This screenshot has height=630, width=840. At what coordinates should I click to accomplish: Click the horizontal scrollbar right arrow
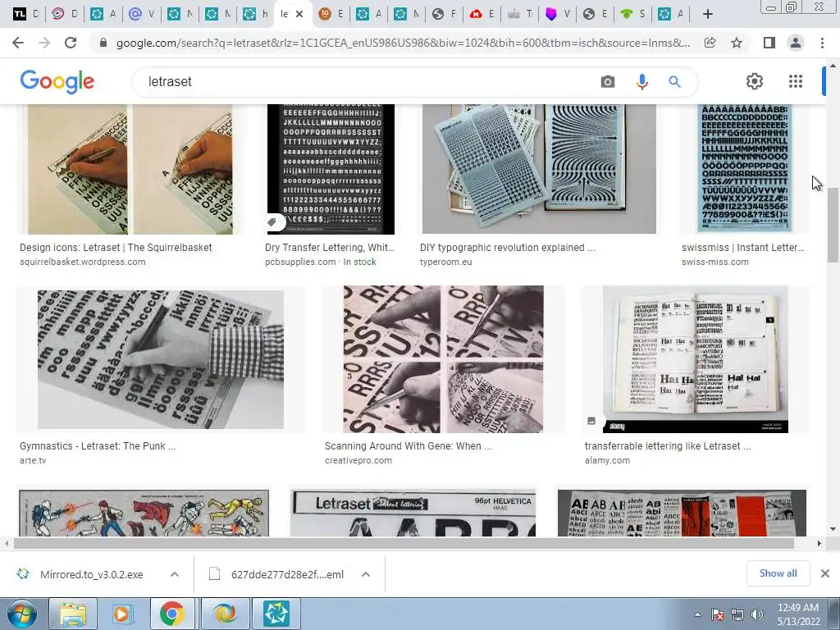[819, 543]
